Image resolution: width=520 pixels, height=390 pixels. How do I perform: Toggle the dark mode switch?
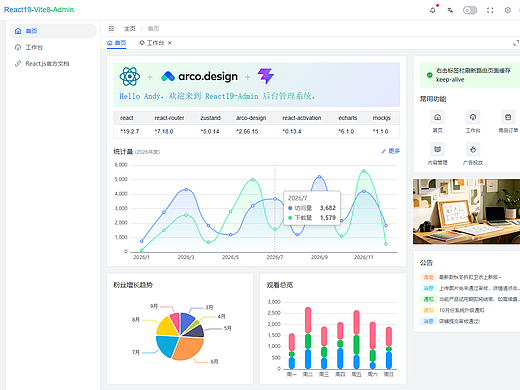point(470,10)
